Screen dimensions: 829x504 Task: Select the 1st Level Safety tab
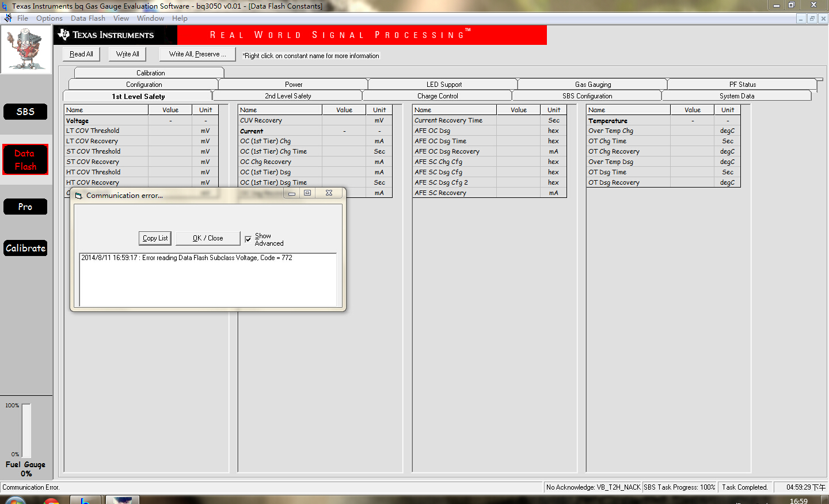point(138,96)
